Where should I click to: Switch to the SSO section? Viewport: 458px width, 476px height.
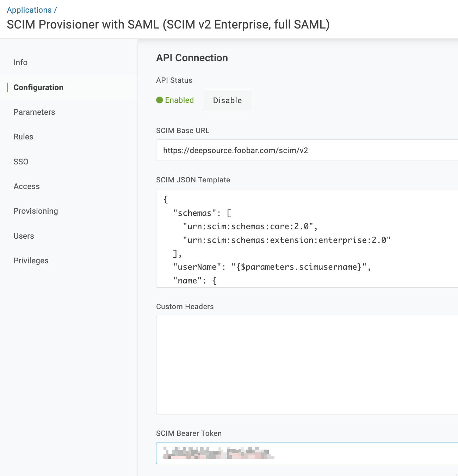point(21,162)
